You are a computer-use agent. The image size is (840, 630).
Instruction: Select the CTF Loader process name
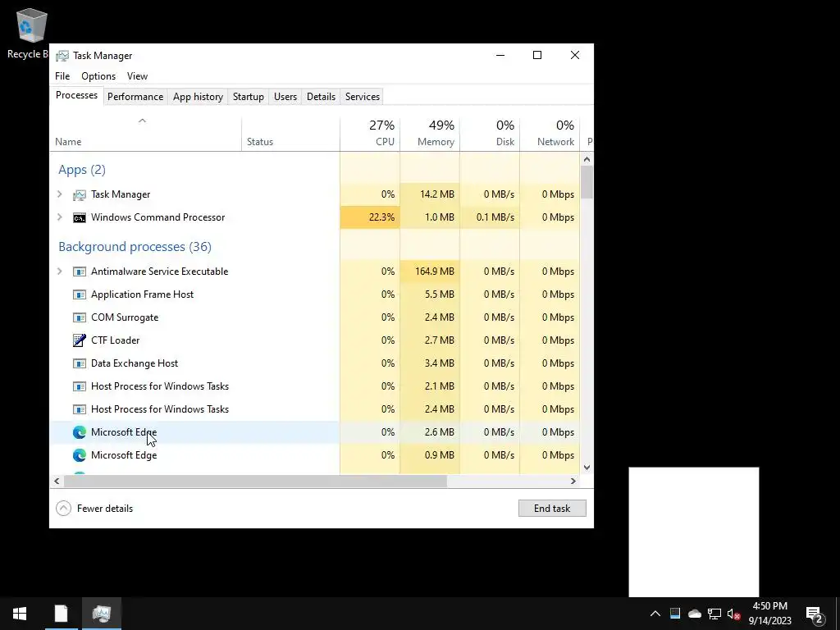click(x=115, y=340)
